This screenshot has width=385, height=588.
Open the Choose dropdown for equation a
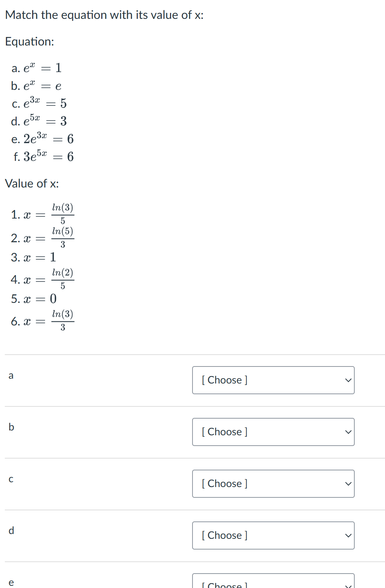click(x=273, y=380)
